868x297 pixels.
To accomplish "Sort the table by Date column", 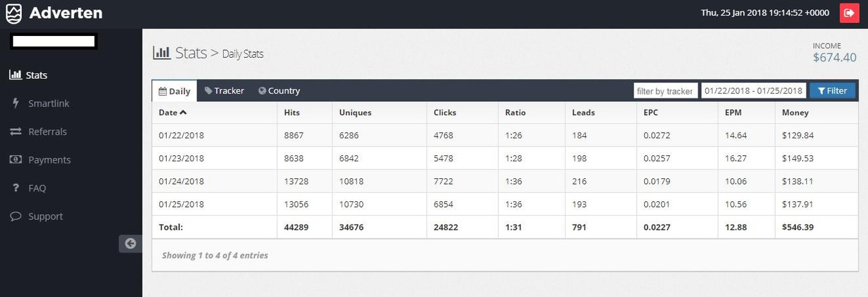I will pyautogui.click(x=172, y=113).
